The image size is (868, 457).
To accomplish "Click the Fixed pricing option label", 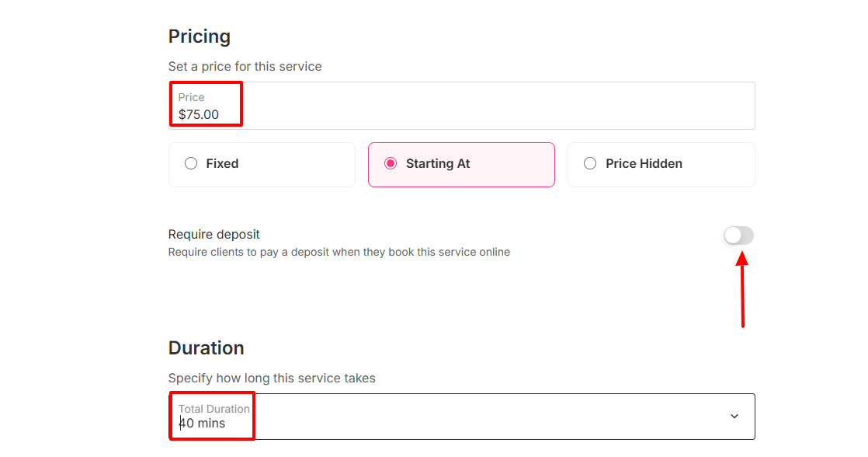I will (222, 164).
